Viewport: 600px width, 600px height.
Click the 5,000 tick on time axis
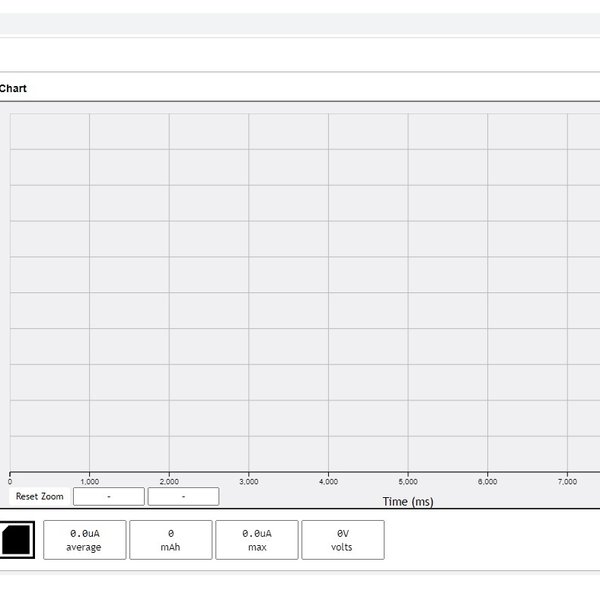click(408, 481)
